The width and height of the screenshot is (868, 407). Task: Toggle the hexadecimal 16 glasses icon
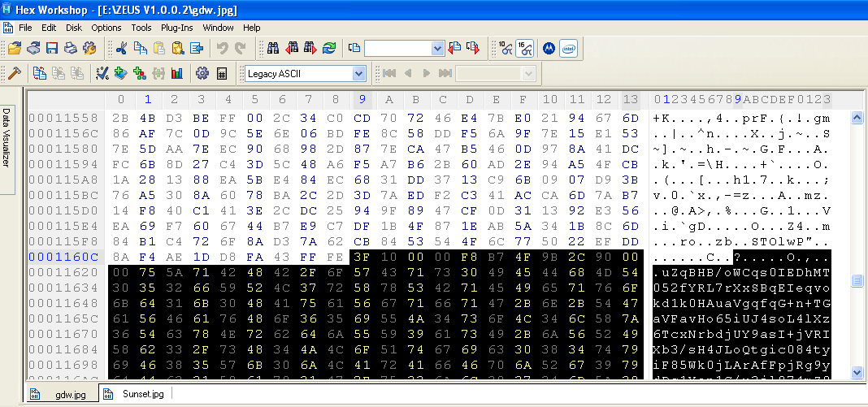coord(524,49)
